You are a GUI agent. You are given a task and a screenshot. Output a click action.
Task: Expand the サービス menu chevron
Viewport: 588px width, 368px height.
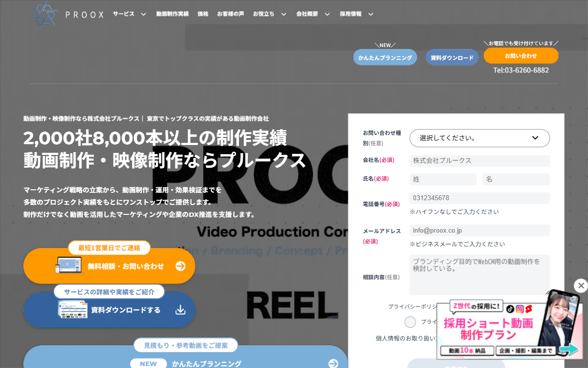click(x=144, y=14)
